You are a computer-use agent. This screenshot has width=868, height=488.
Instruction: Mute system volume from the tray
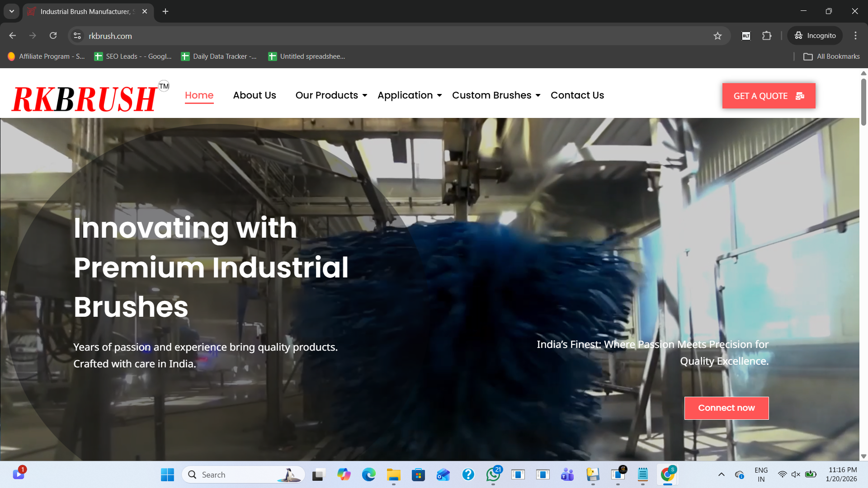pyautogui.click(x=796, y=474)
